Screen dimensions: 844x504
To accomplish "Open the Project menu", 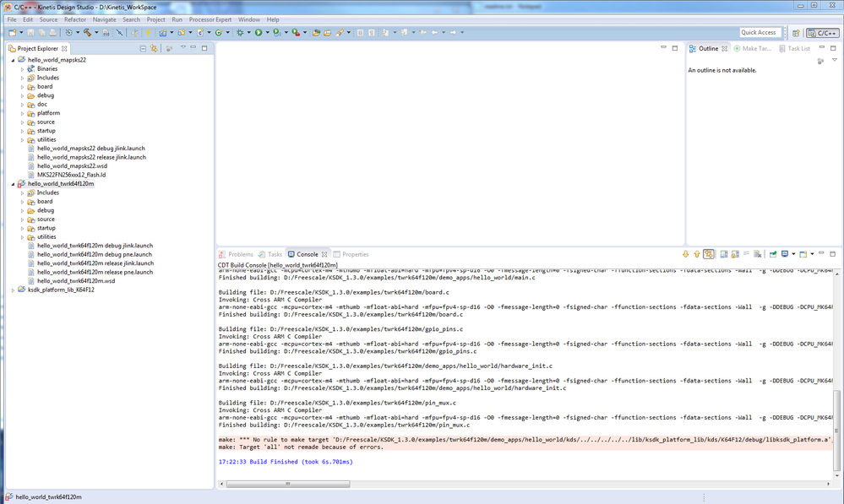I will tap(156, 19).
